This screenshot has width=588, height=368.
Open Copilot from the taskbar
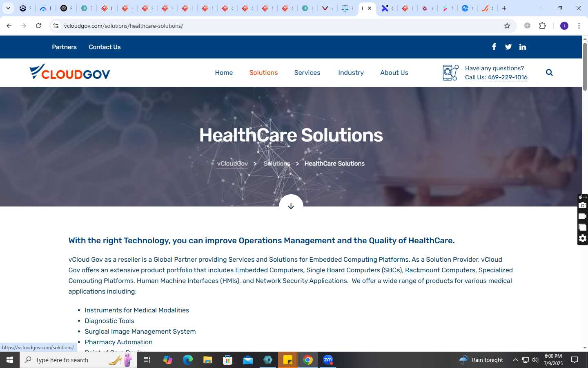(x=168, y=360)
